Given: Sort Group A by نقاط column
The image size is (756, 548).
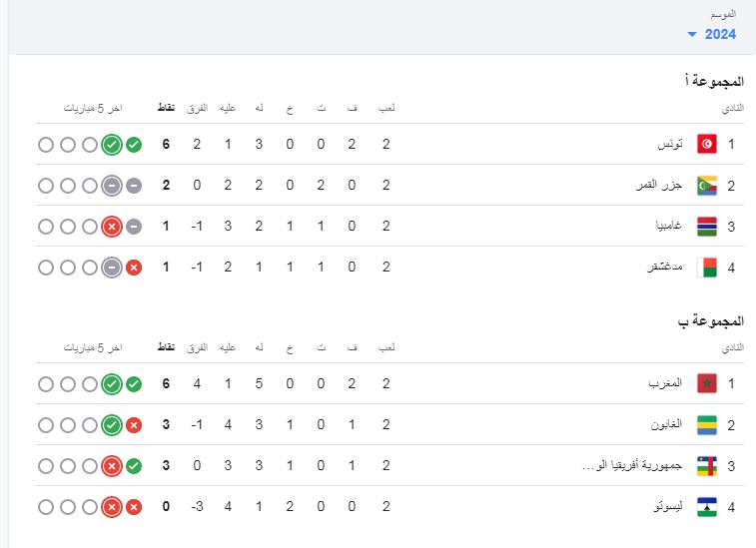Looking at the screenshot, I should point(167,107).
